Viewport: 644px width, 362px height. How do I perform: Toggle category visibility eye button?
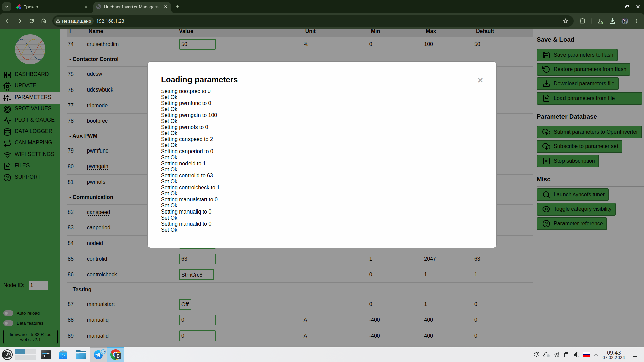click(576, 209)
